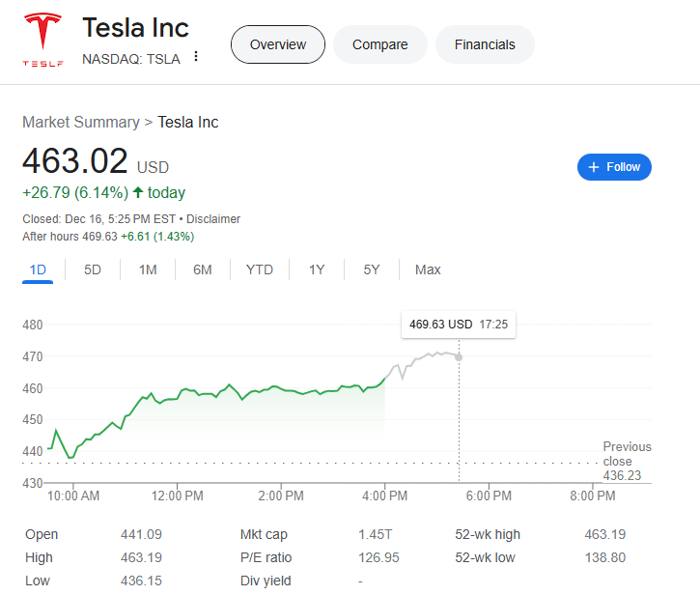
Task: Click the plus icon on Follow button
Action: click(594, 167)
